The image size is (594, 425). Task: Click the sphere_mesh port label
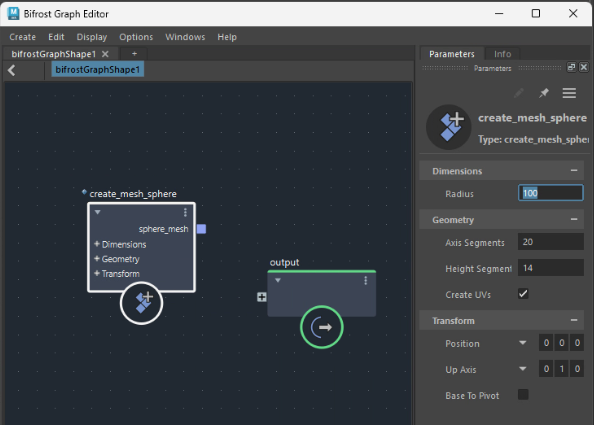163,229
